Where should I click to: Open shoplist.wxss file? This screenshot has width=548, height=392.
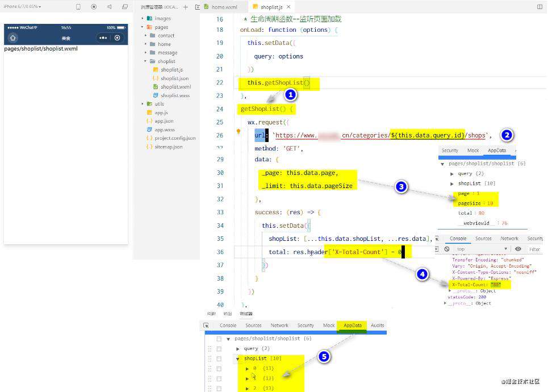(x=175, y=95)
